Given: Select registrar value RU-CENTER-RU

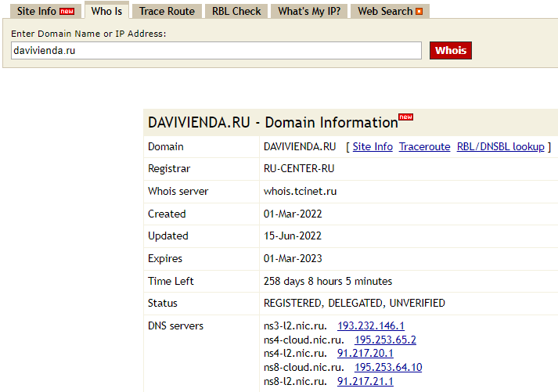Looking at the screenshot, I should point(299,168).
